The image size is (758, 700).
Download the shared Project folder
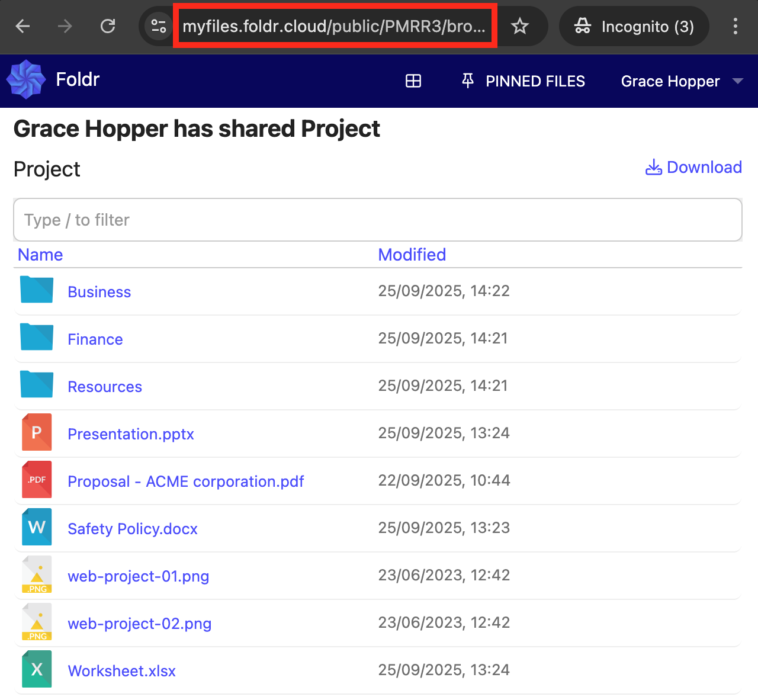pos(693,168)
